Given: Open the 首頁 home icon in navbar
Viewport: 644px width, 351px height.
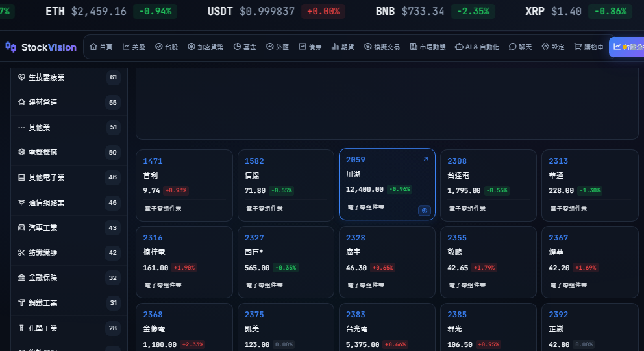Looking at the screenshot, I should [x=93, y=47].
